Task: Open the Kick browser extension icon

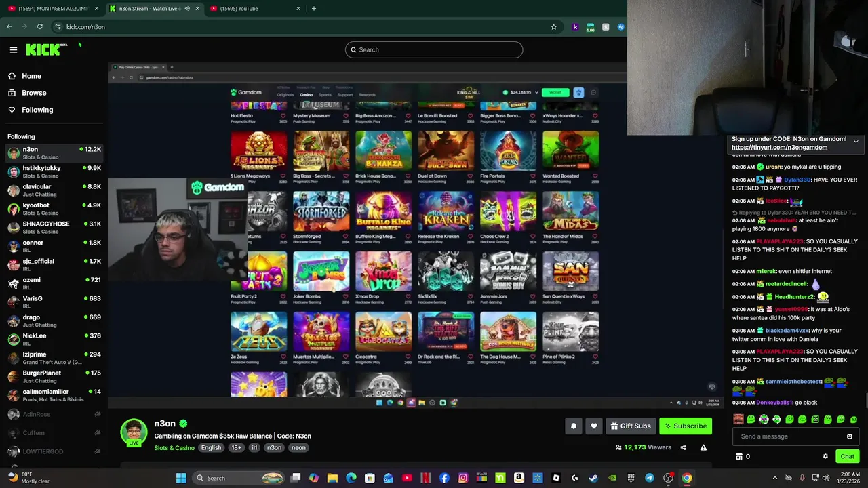Action: (575, 27)
